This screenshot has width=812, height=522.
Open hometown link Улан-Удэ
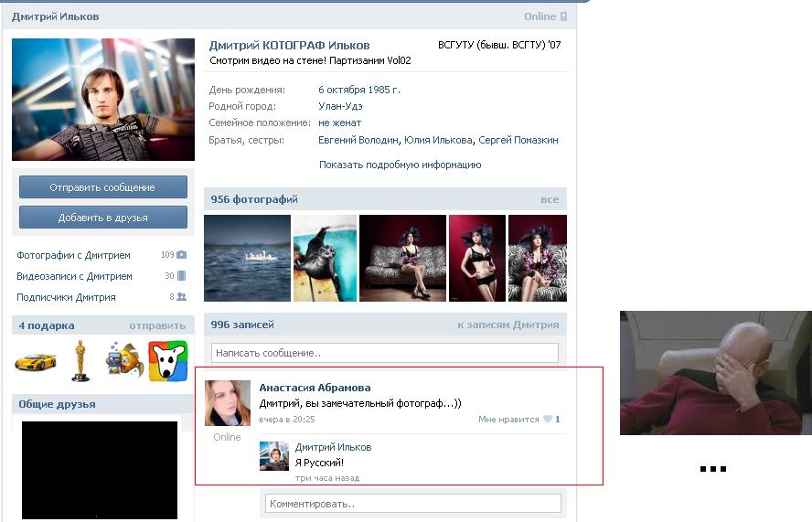[x=340, y=106]
